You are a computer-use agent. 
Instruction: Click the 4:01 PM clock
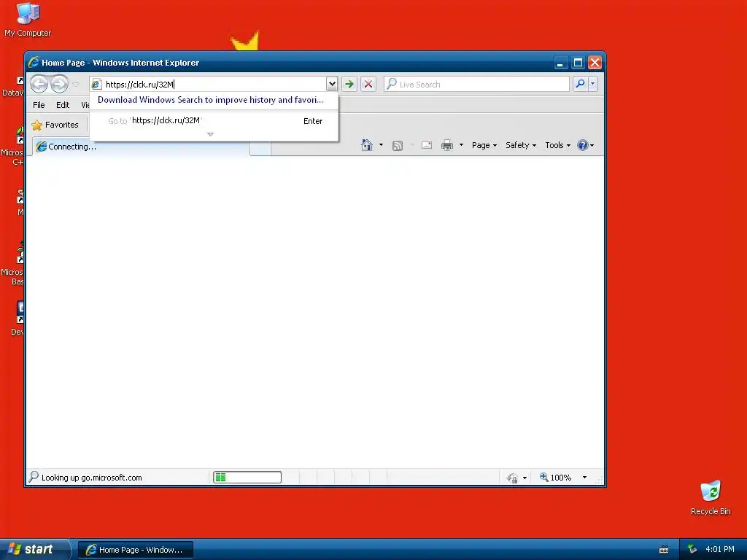click(720, 550)
